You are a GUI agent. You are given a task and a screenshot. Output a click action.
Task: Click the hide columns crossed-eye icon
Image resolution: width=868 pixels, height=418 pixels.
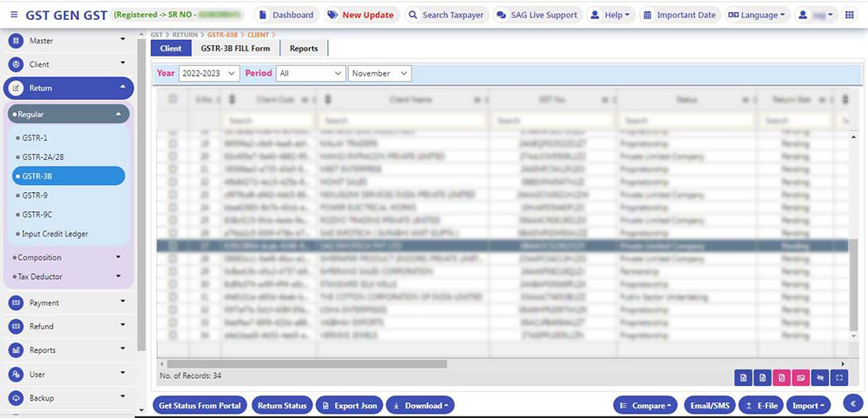tap(819, 377)
